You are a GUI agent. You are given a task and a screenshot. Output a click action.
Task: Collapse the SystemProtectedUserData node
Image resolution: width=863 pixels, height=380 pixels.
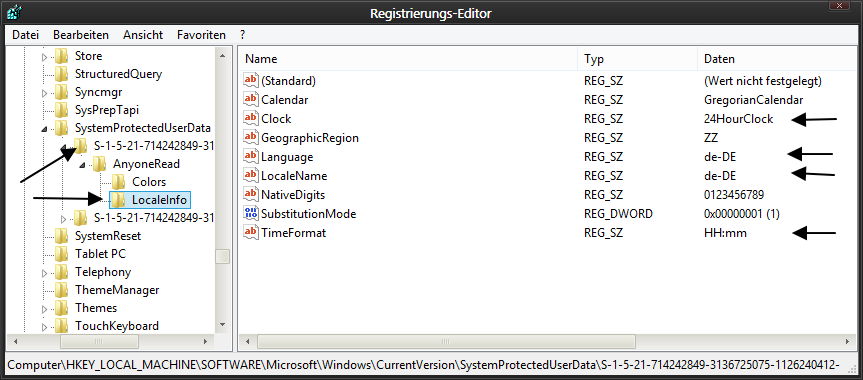click(x=45, y=129)
